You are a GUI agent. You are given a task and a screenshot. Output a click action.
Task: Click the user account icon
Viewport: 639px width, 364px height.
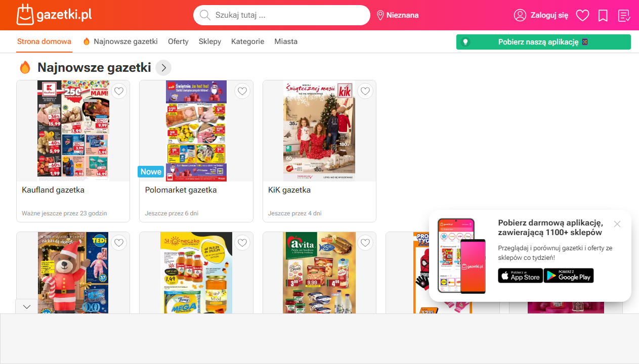(520, 15)
